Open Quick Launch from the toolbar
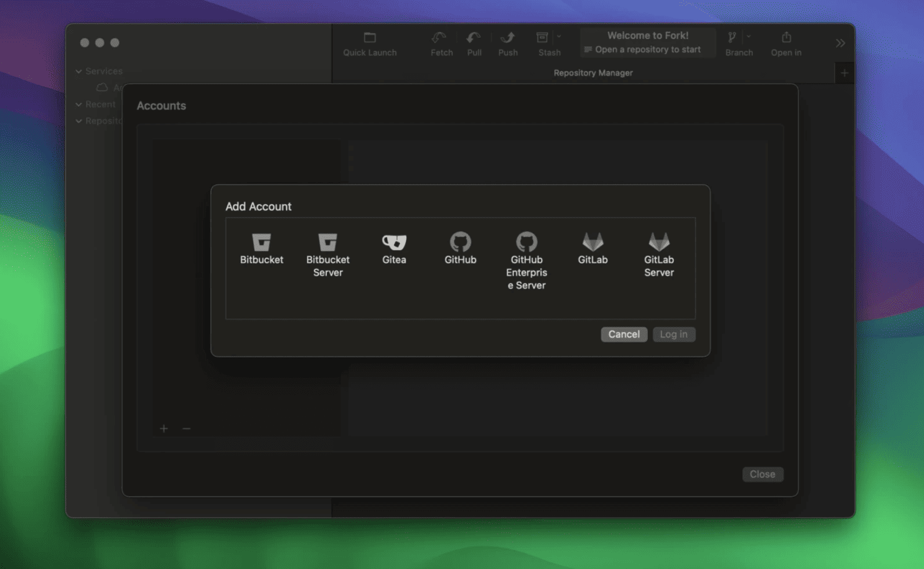Viewport: 924px width, 569px height. pos(370,44)
